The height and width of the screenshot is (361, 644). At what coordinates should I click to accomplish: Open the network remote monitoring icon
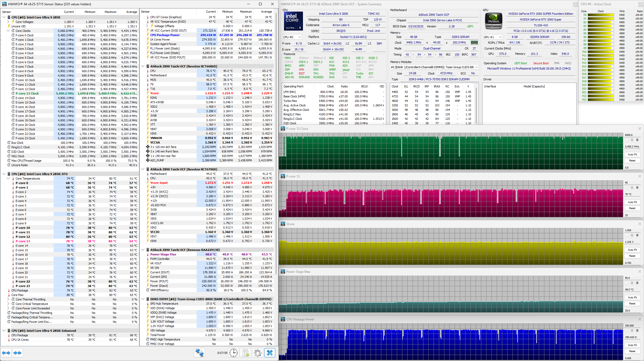tap(200, 353)
